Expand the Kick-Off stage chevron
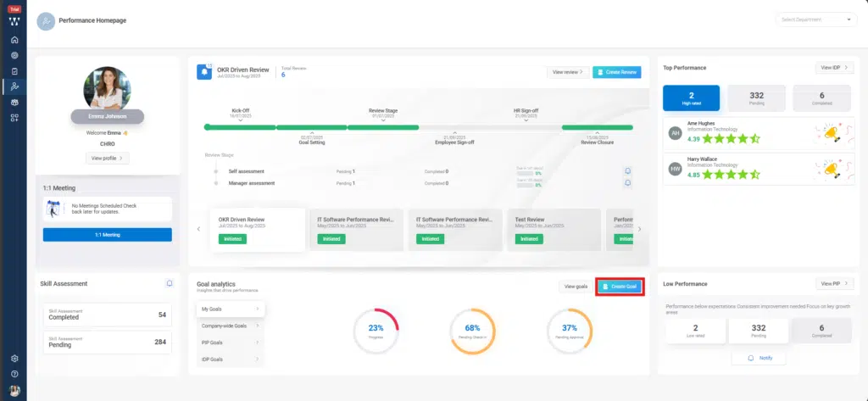This screenshot has height=401, width=868. click(x=240, y=120)
